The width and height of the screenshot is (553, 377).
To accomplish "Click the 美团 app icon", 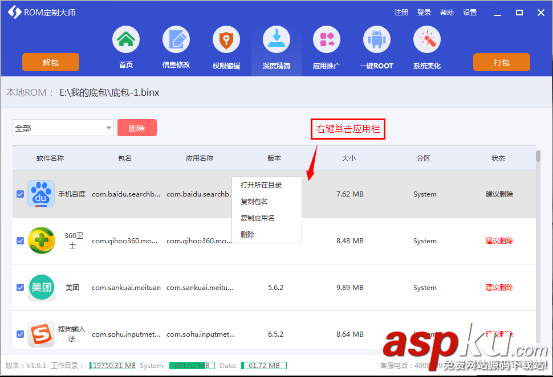I will click(42, 287).
